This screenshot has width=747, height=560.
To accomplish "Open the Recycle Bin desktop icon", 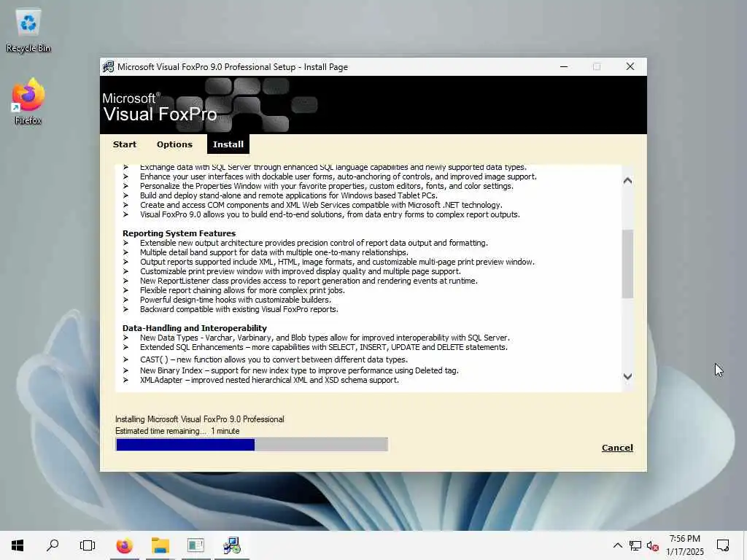I will click(x=28, y=31).
